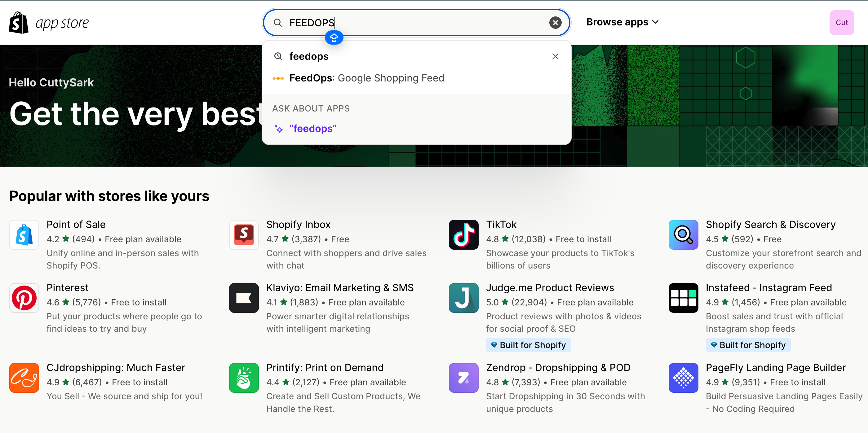Ask about apps using the feedops suggestion

pos(313,128)
